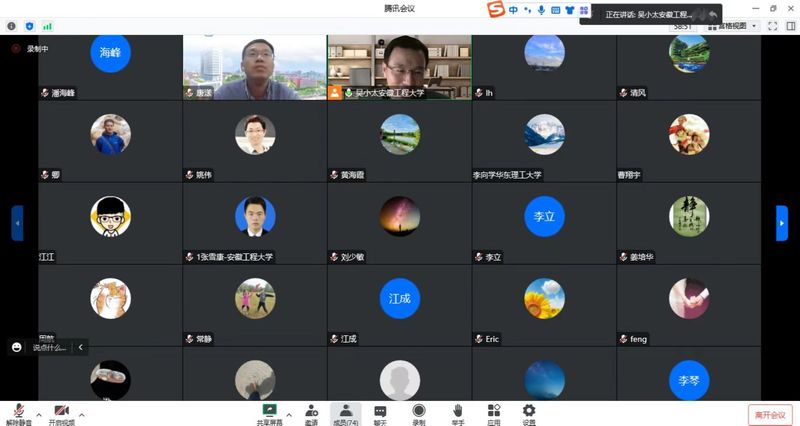Viewport: 800px width, 426px height.
Task: Click the network signal strength icon
Action: point(47,26)
